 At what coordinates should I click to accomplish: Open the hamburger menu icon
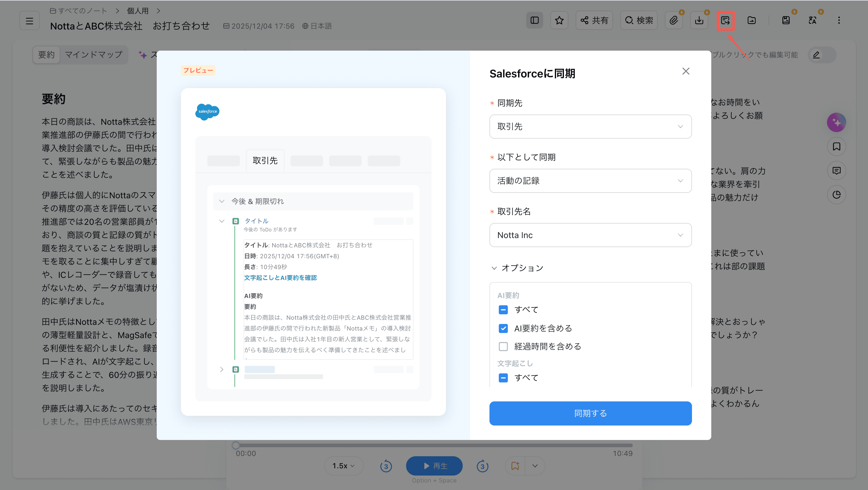pos(30,21)
